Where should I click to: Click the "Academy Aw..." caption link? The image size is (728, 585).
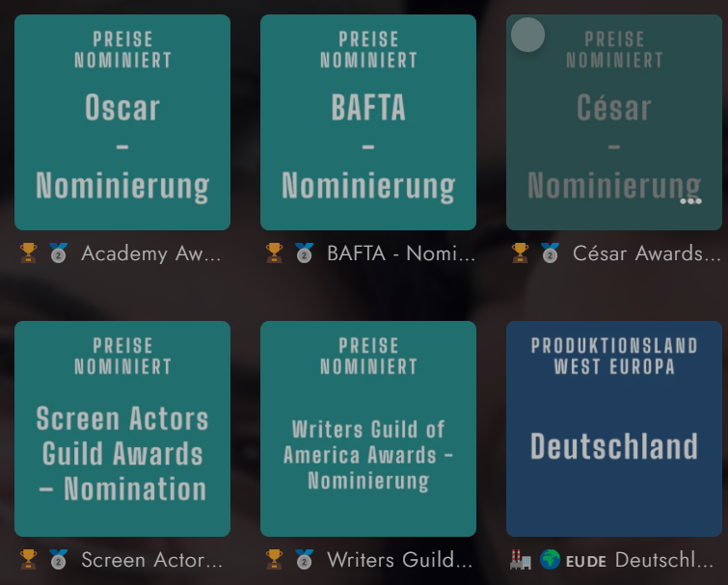pos(151,253)
